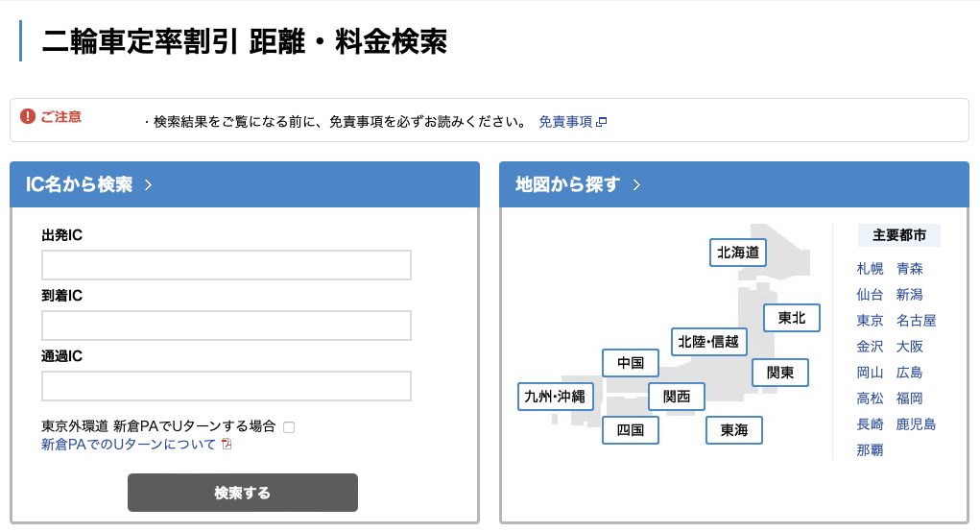Screen dimensions: 980x532
Task: Click the red ご注意 warning icon
Action: coord(28,117)
